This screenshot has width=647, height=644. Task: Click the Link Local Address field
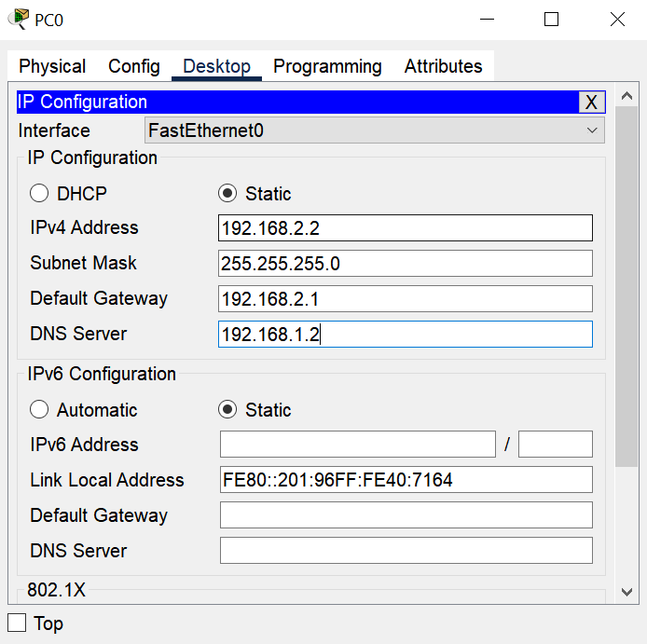point(406,479)
